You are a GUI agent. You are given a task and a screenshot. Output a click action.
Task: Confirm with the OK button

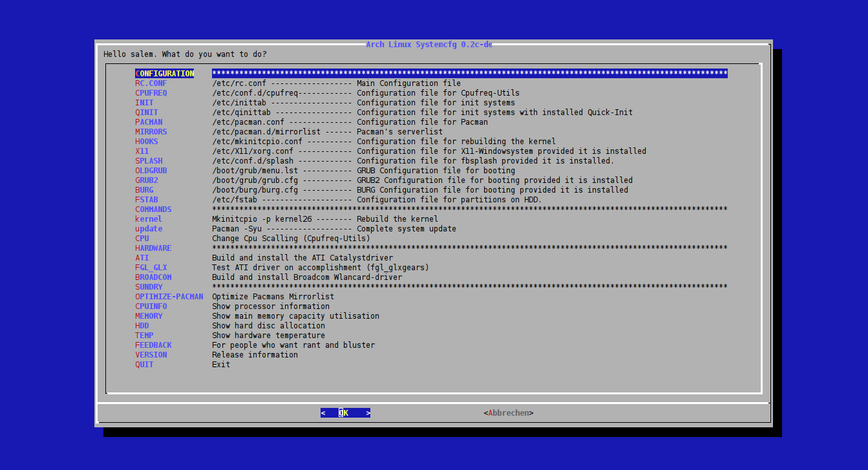tap(345, 413)
